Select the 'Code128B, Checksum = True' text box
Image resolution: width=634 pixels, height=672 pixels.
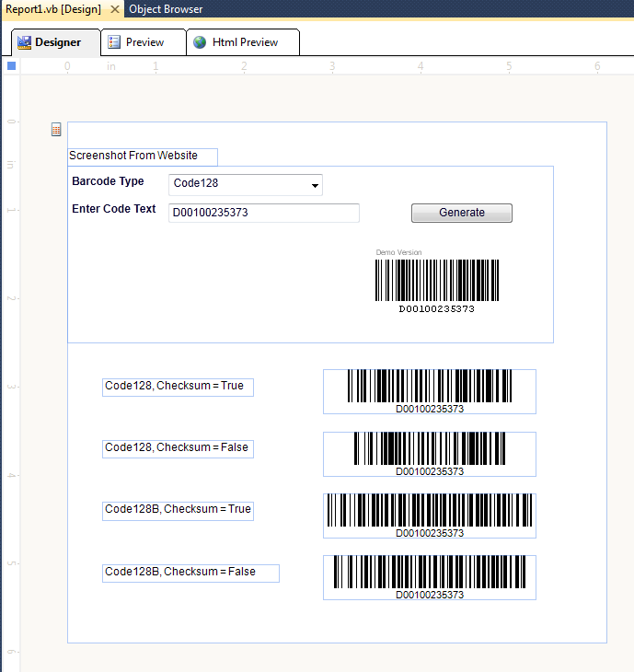178,511
